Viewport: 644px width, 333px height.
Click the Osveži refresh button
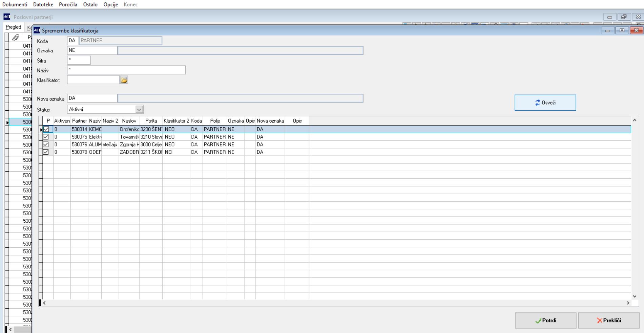coord(545,103)
